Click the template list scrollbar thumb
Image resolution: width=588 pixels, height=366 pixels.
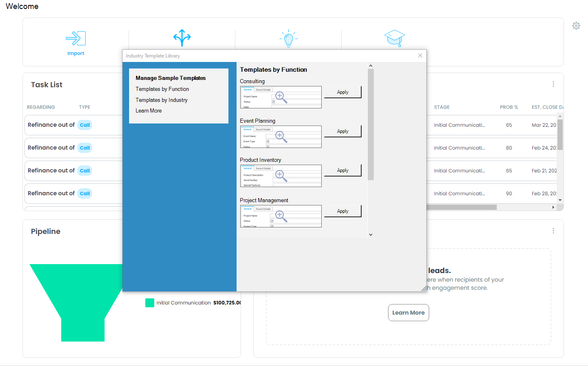pyautogui.click(x=371, y=124)
